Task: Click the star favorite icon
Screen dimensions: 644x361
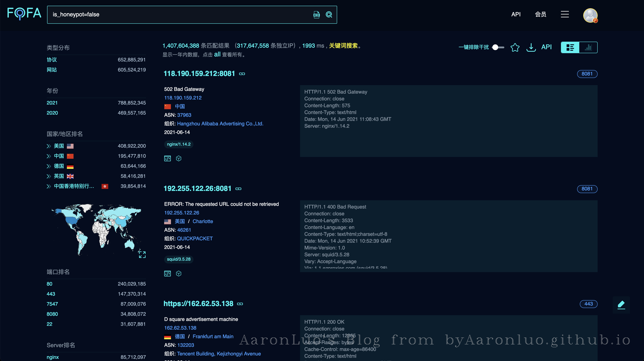Action: pyautogui.click(x=515, y=47)
